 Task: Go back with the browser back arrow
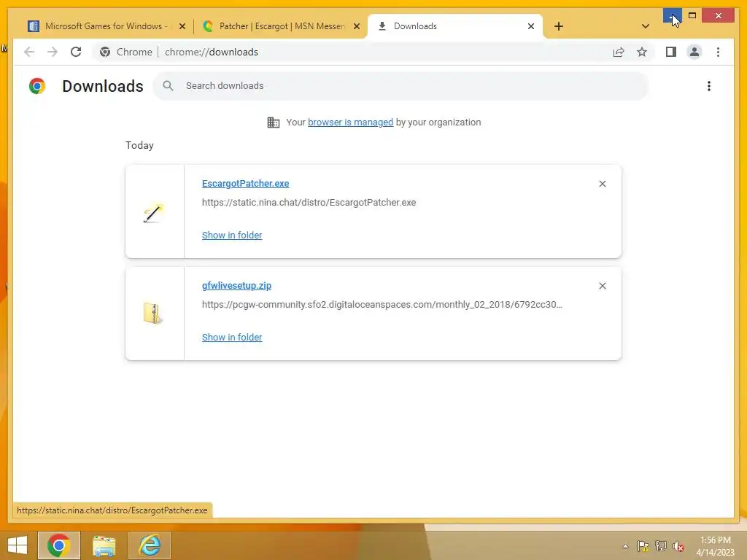click(29, 52)
